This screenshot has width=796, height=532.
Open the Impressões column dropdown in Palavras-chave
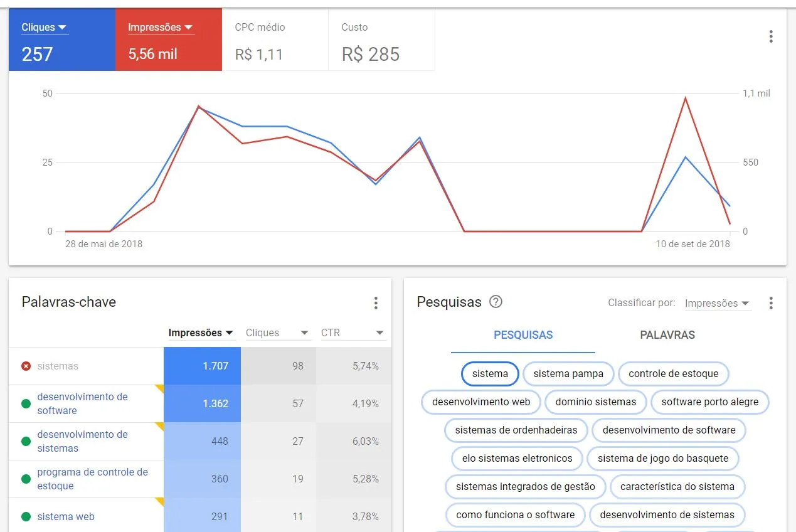point(201,333)
